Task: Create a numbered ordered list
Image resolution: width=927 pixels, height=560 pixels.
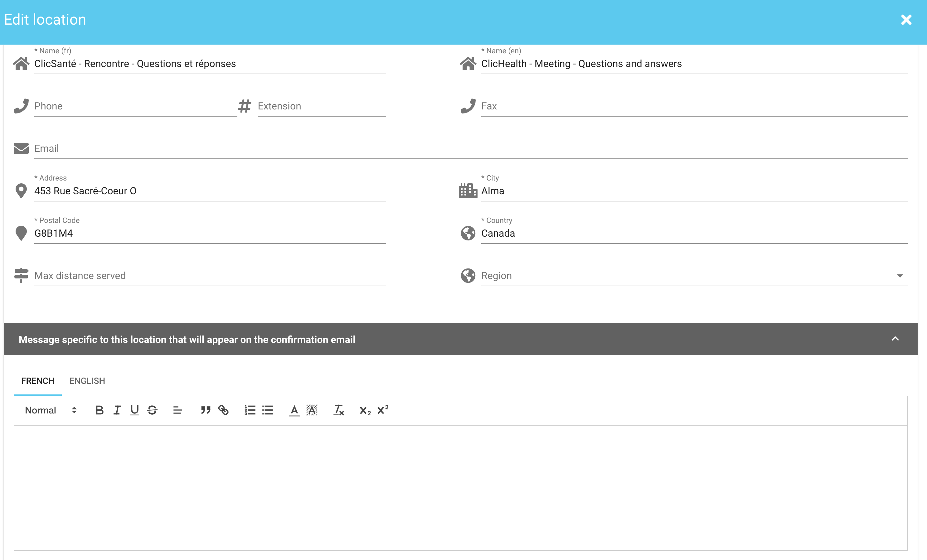Action: tap(250, 410)
